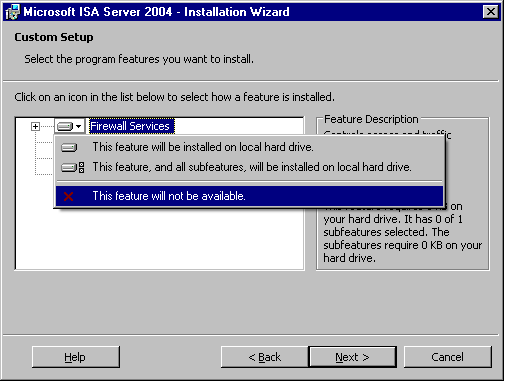This screenshot has width=506, height=382.
Task: Select the Firewall Services tree item
Action: 132,126
